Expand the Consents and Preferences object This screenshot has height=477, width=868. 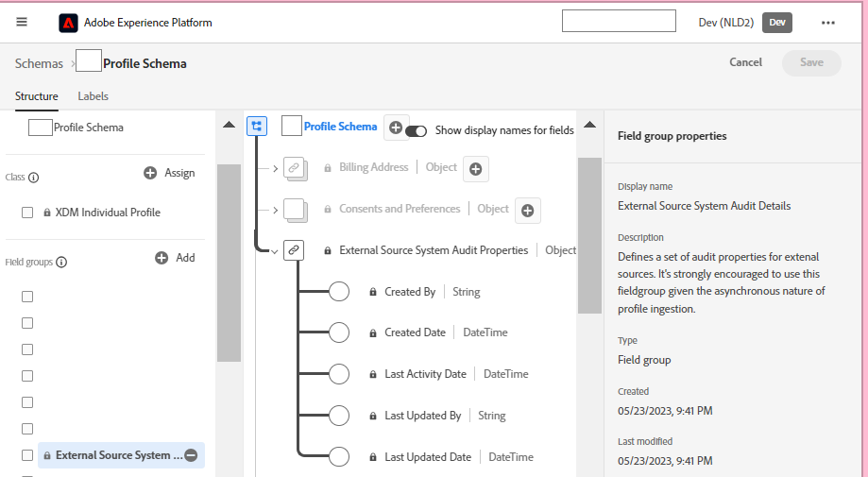pos(276,210)
